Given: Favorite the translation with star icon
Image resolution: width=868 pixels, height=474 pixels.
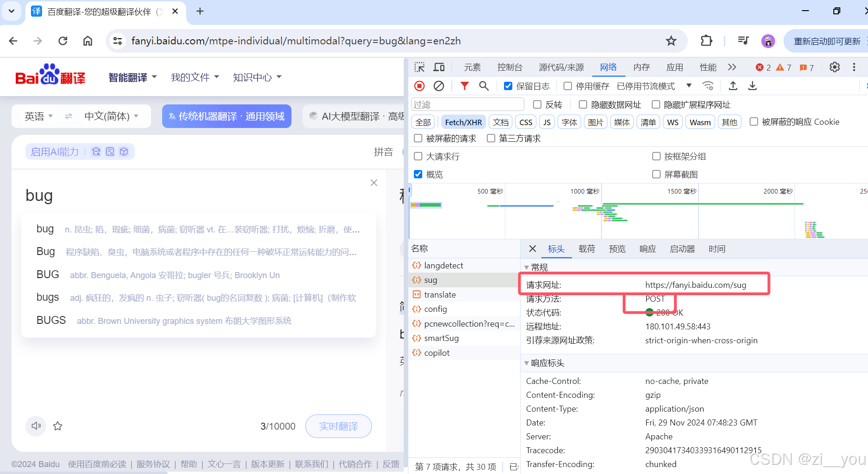Looking at the screenshot, I should tap(58, 426).
